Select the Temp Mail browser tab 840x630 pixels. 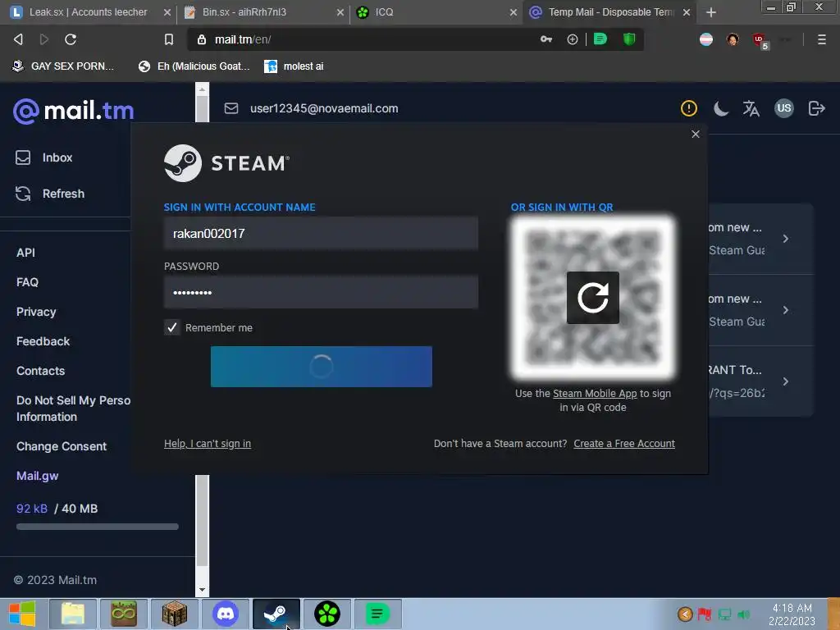point(609,11)
